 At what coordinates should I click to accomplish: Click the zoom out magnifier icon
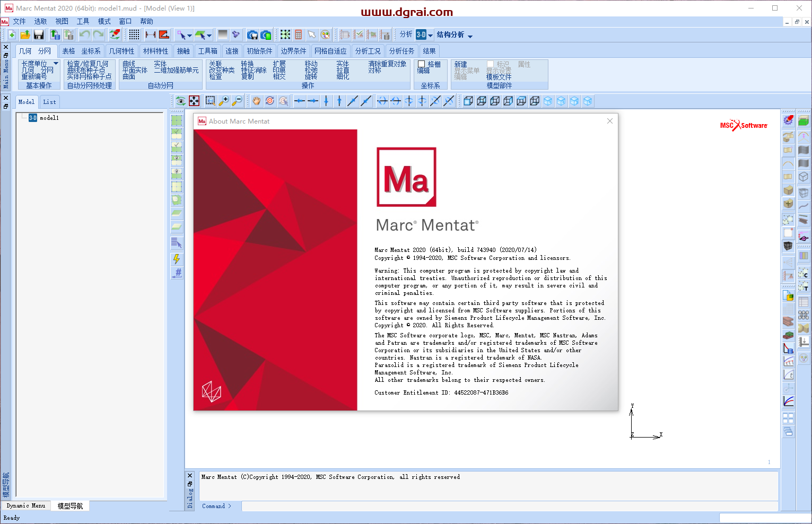(x=237, y=101)
